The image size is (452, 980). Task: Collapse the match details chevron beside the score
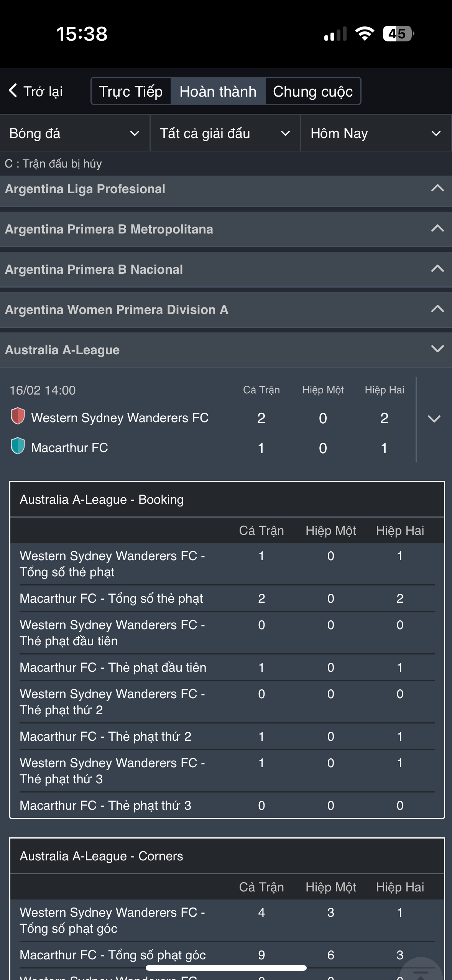click(x=434, y=419)
